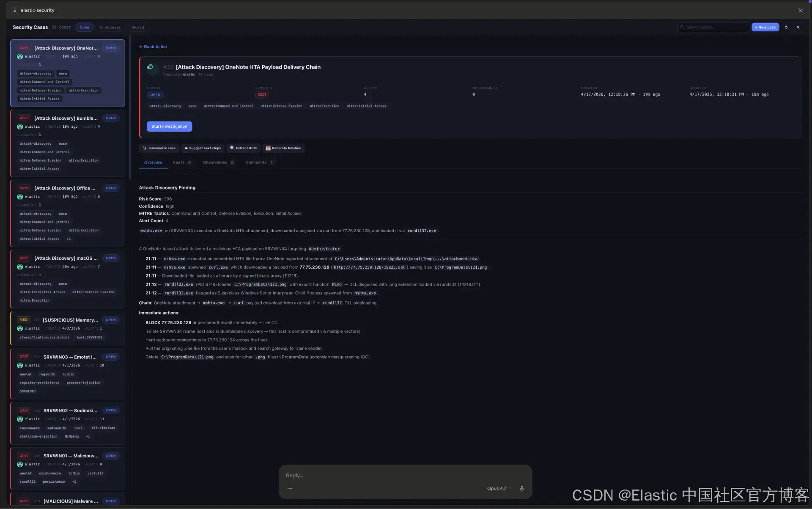Screen dimensions: 812x509
Task: Filter cases by Closed status
Action: click(137, 27)
